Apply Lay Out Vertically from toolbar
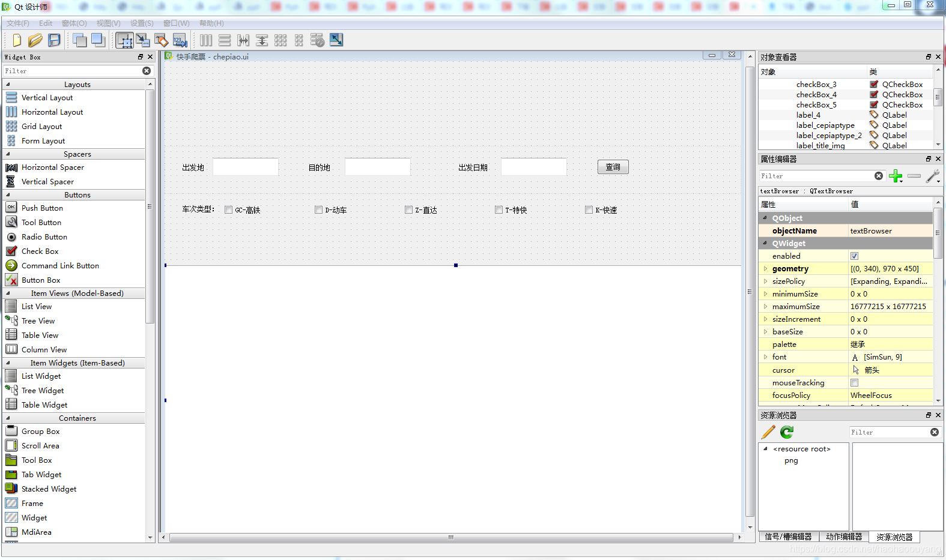The image size is (946, 560). point(225,40)
